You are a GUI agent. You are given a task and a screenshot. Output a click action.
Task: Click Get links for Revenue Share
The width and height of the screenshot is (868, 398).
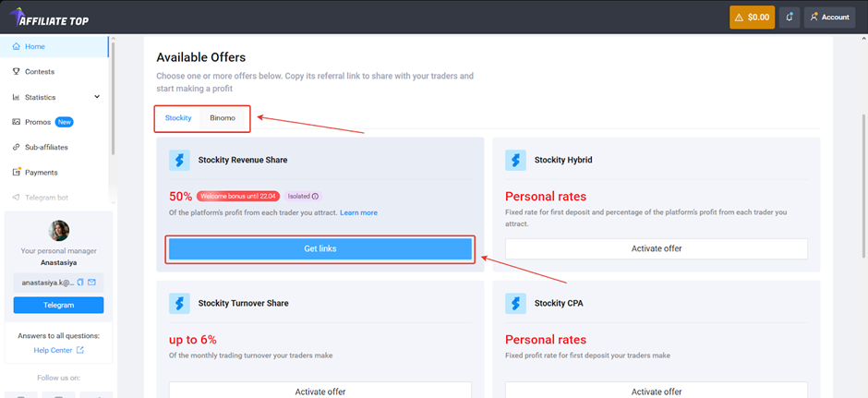pyautogui.click(x=320, y=249)
